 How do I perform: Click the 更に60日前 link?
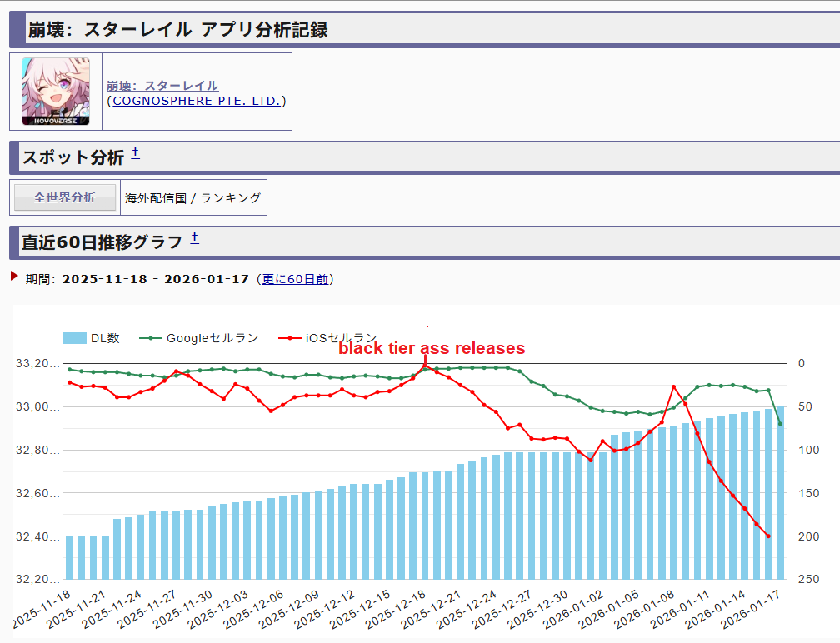point(295,279)
